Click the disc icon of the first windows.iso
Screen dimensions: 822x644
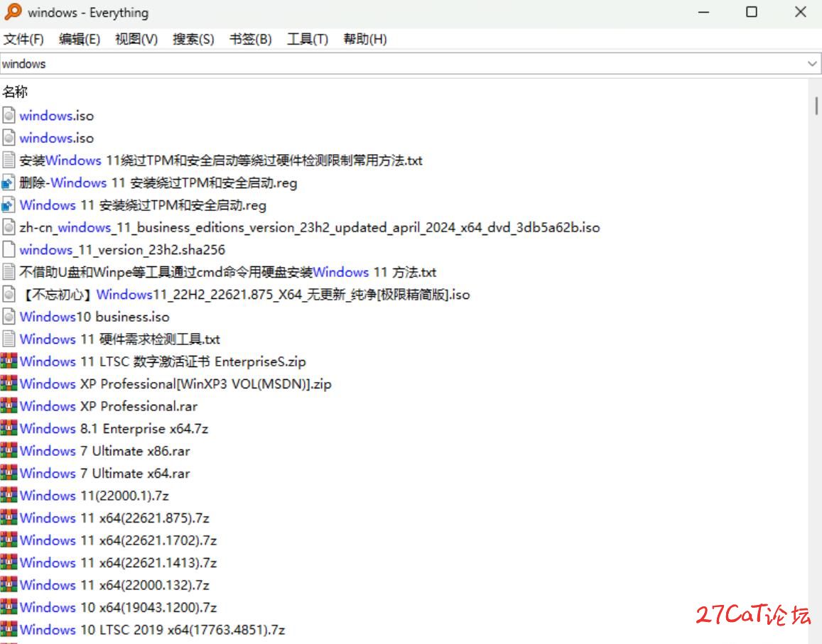9,115
